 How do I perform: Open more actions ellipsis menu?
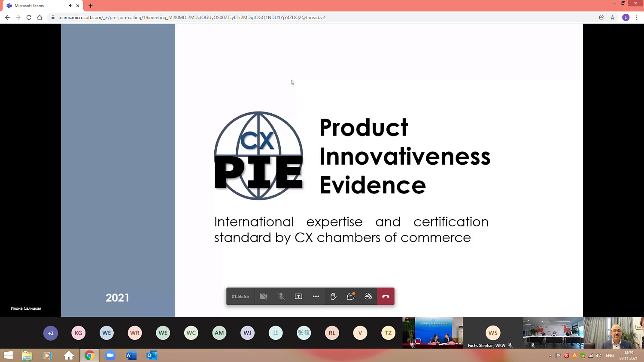316,296
